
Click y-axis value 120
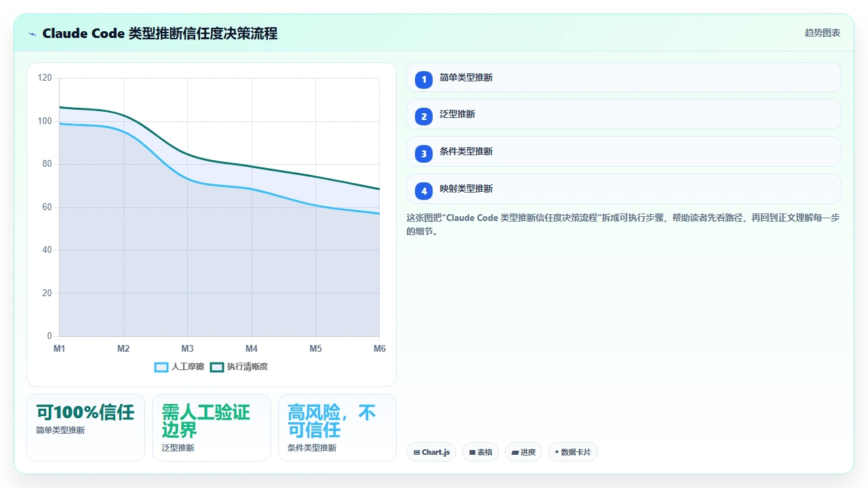tap(45, 78)
